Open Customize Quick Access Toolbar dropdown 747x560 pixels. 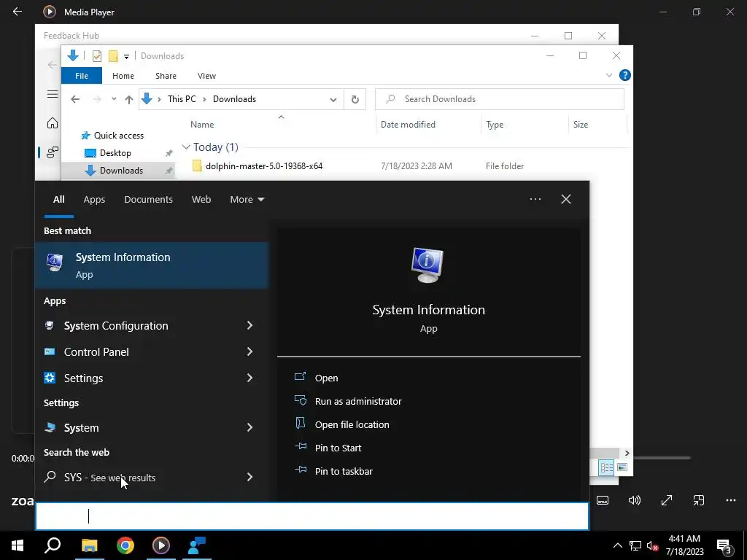[126, 57]
